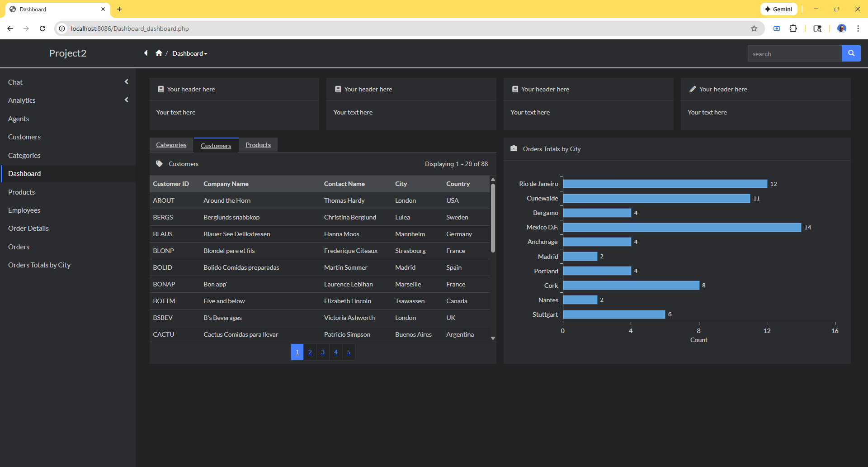The height and width of the screenshot is (467, 868).
Task: Open the Dashboard breadcrumb dropdown
Action: coord(190,53)
